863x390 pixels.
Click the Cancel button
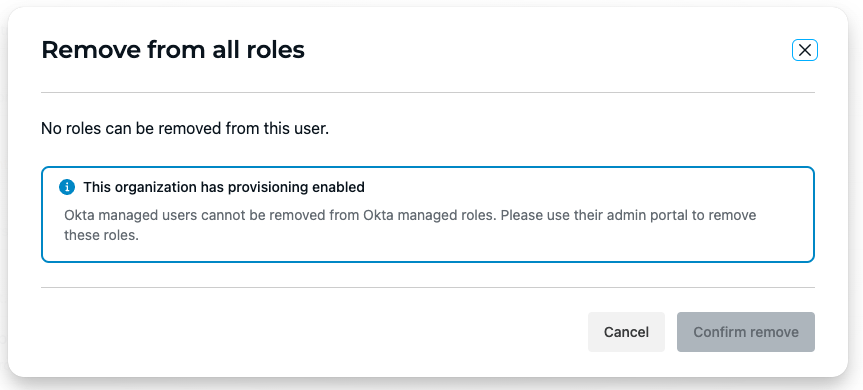click(626, 332)
